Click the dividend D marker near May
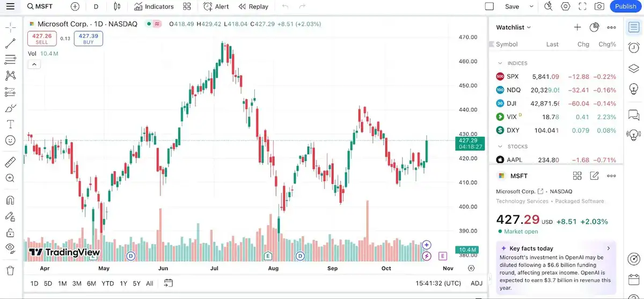The height and width of the screenshot is (299, 644). click(x=130, y=256)
